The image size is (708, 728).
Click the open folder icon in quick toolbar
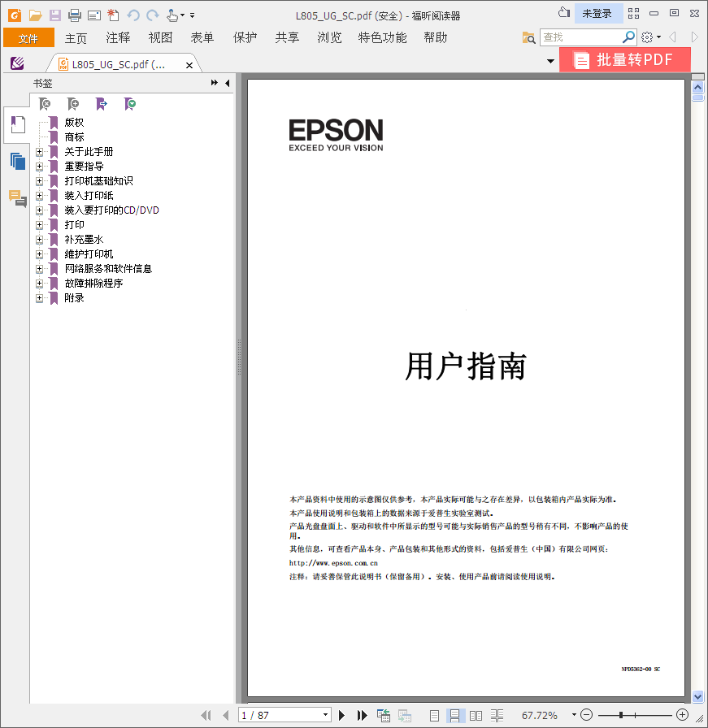pos(35,15)
